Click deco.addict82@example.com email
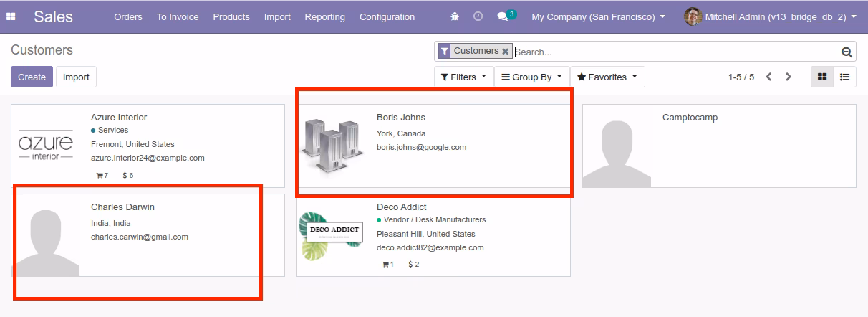868x317 pixels. pyautogui.click(x=430, y=247)
